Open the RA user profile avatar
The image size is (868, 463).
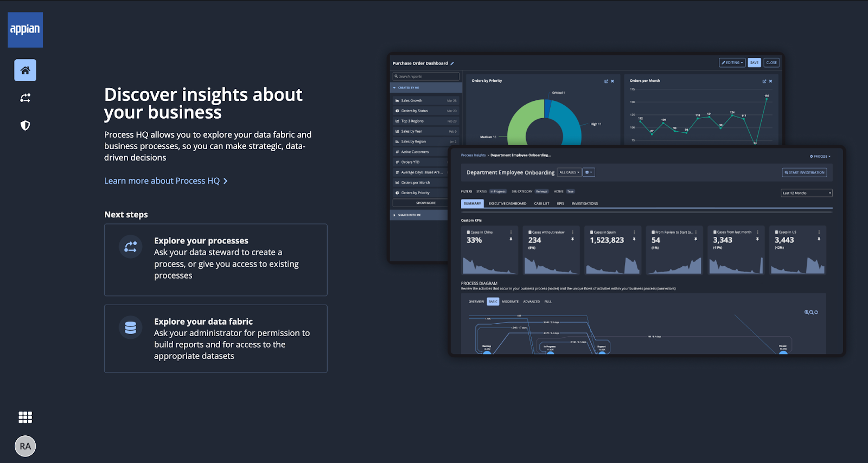(25, 446)
